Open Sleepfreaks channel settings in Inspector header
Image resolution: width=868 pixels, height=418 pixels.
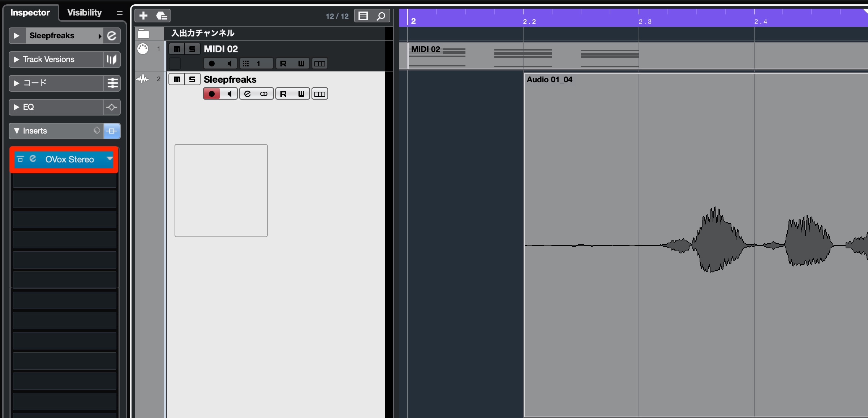112,36
